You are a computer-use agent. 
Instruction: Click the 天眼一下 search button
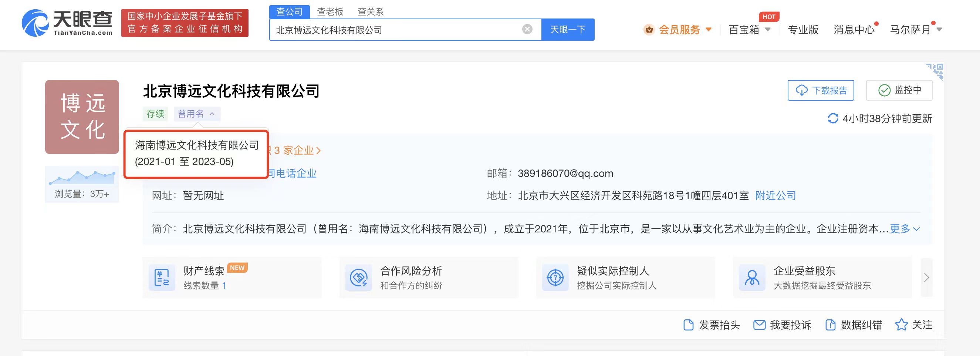pos(568,30)
